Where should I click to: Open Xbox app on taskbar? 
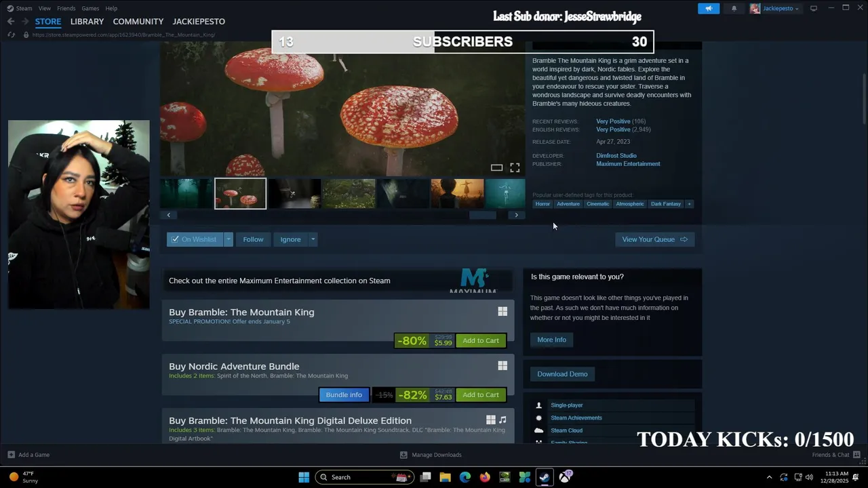565,477
